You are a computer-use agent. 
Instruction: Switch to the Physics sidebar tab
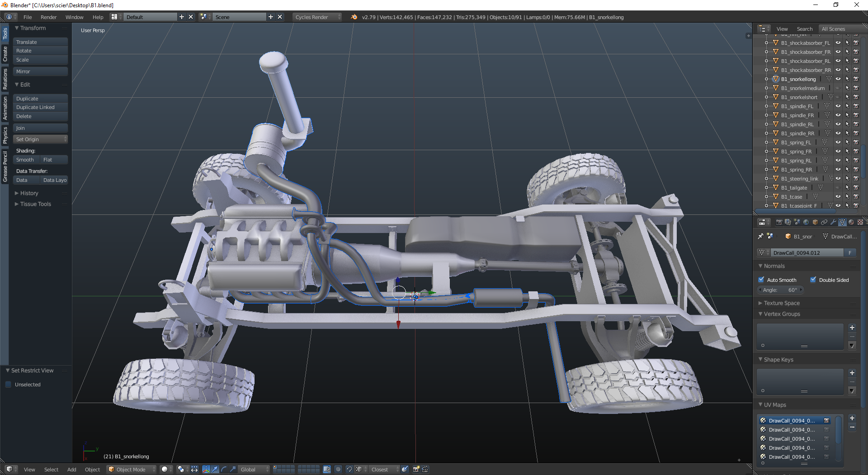5,135
